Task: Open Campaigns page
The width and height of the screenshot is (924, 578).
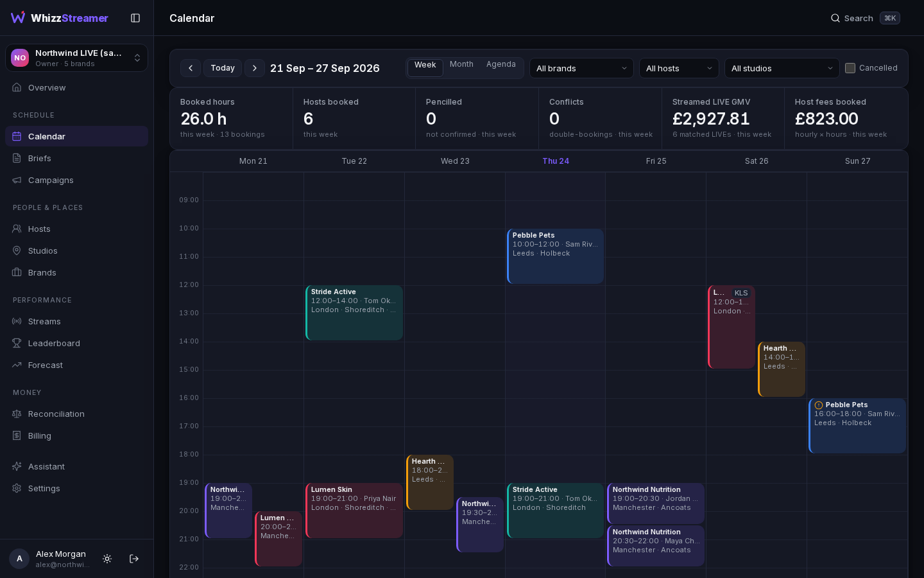Action: (x=76, y=180)
